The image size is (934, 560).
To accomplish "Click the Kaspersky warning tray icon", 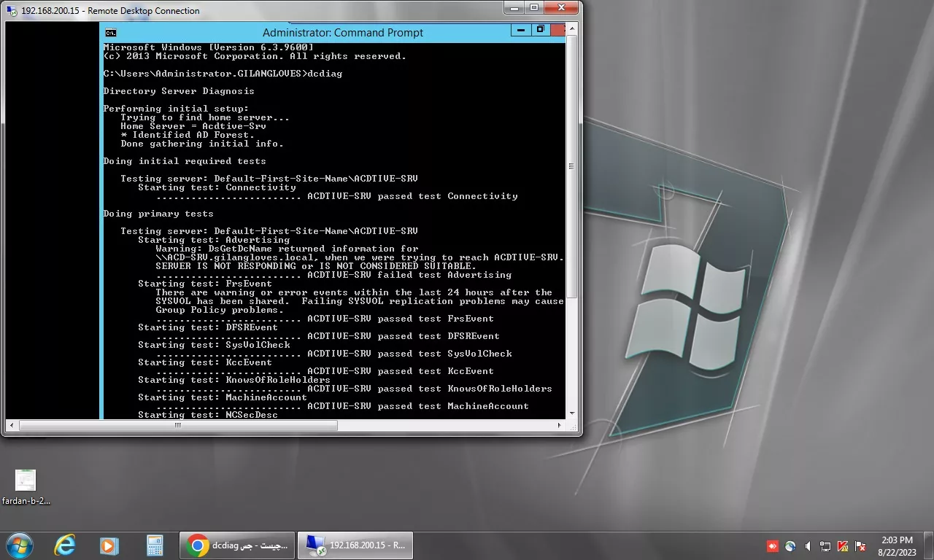I will point(843,545).
